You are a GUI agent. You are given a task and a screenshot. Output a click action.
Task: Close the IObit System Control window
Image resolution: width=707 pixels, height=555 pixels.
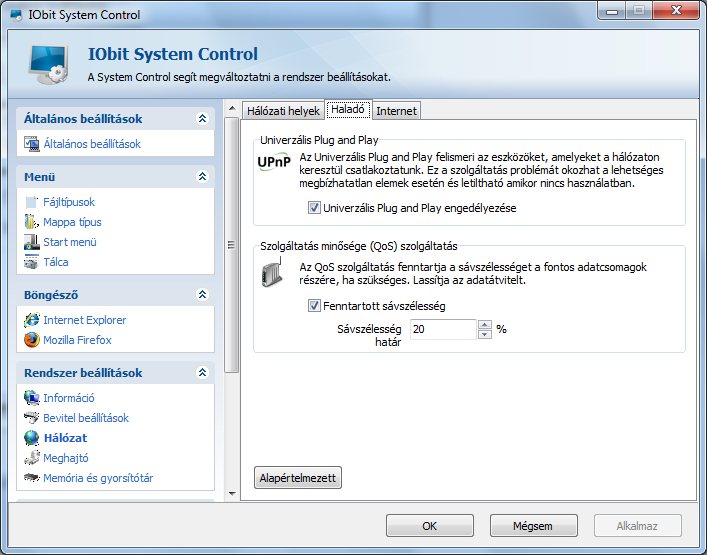pos(676,11)
